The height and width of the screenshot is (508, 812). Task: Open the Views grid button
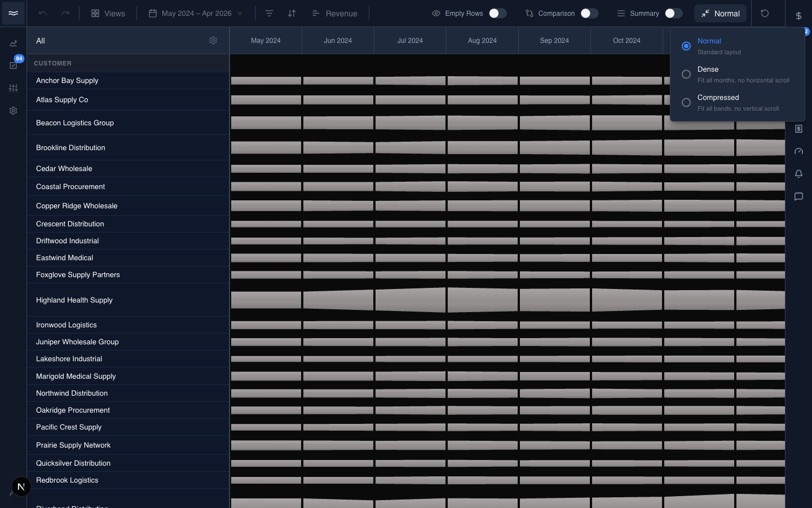coord(108,13)
